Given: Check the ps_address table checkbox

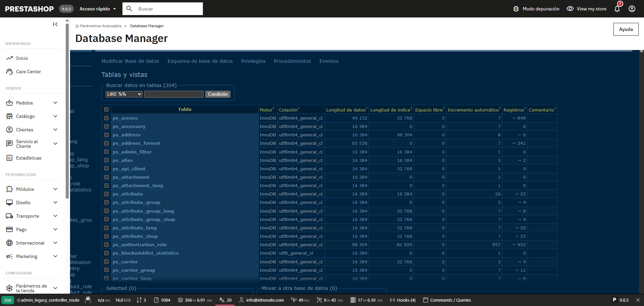Looking at the screenshot, I should pyautogui.click(x=106, y=135).
